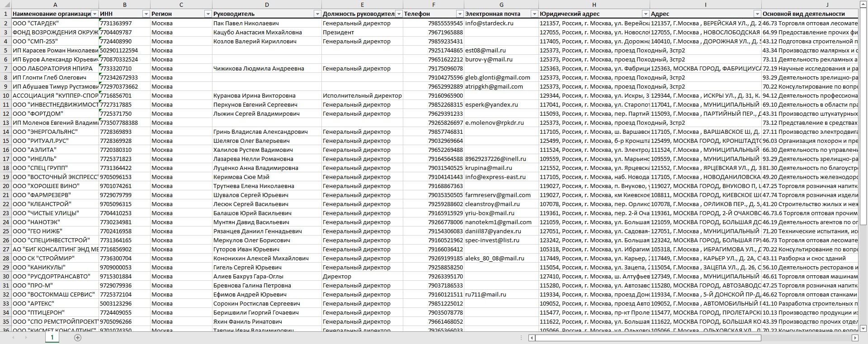This screenshot has height=344, width=868.
Task: Click previous sheet navigation arrow
Action: point(13,338)
